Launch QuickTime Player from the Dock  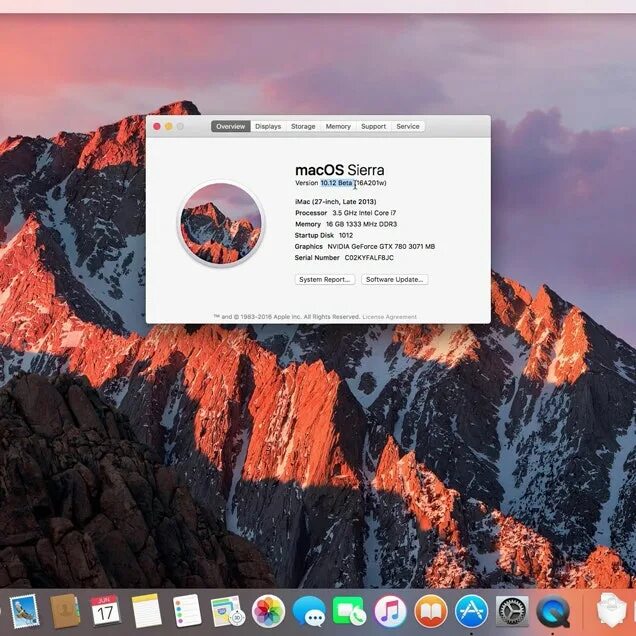tap(553, 611)
